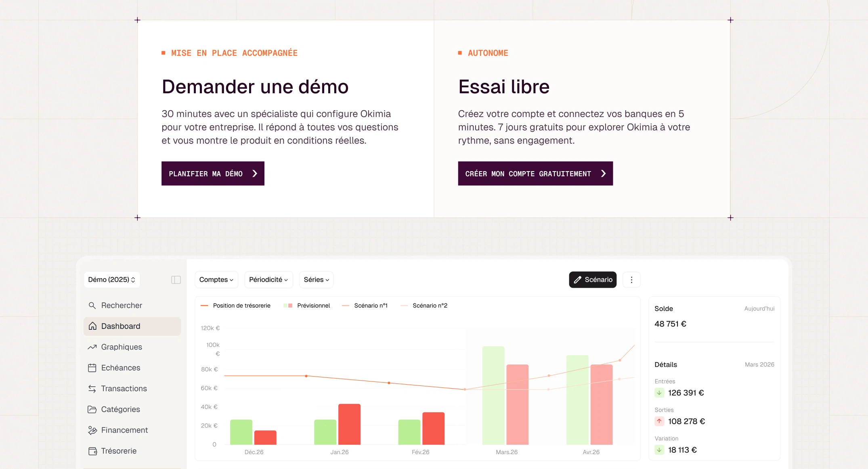Toggle the Scénario n°2 legend series
Viewport: 868px width, 469px height.
click(424, 306)
